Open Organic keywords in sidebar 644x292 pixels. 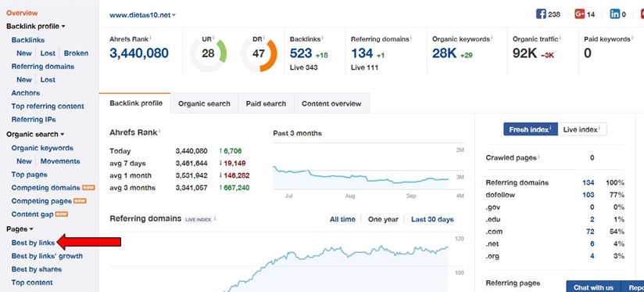click(42, 148)
